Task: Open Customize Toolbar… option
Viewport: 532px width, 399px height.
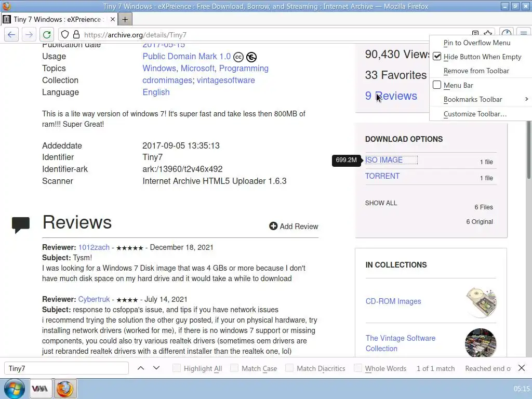Action: (481, 114)
